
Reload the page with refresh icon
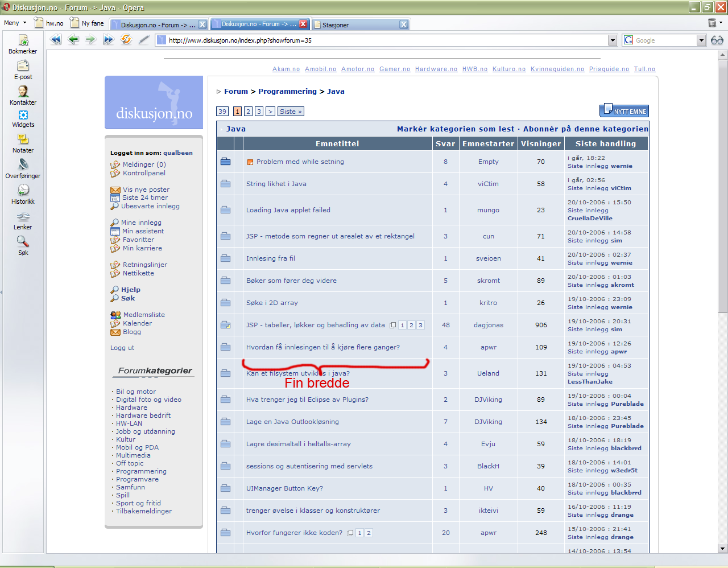point(126,39)
